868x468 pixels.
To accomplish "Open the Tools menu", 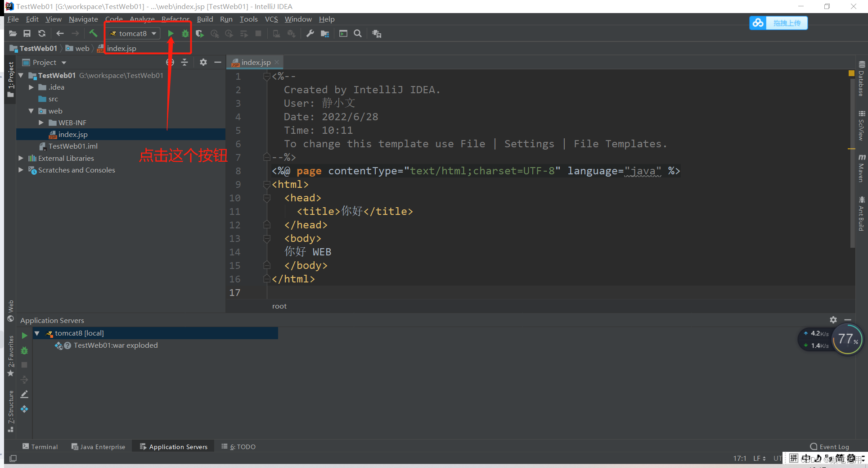I will (x=248, y=19).
